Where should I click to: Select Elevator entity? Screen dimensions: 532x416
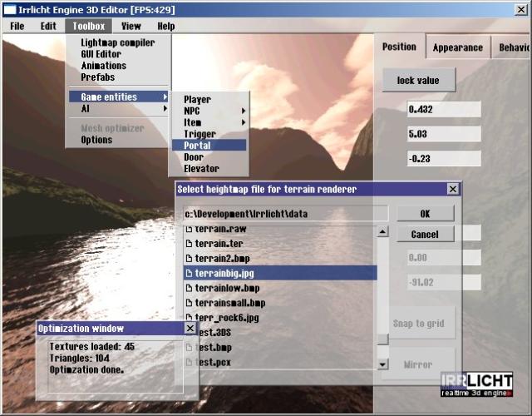[x=209, y=169]
